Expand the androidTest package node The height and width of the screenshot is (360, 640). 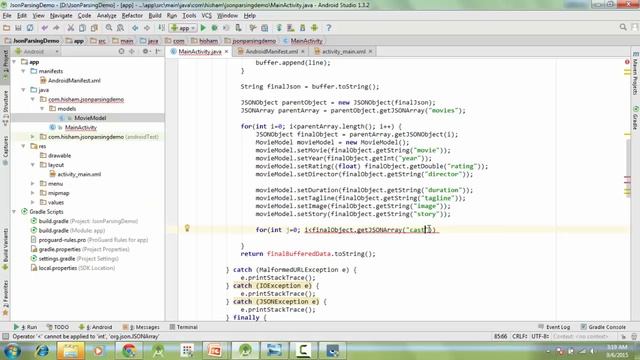[33, 137]
